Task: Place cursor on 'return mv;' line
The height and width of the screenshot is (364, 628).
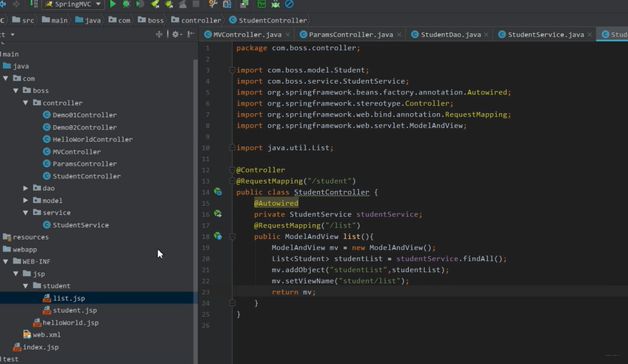Action: click(294, 292)
